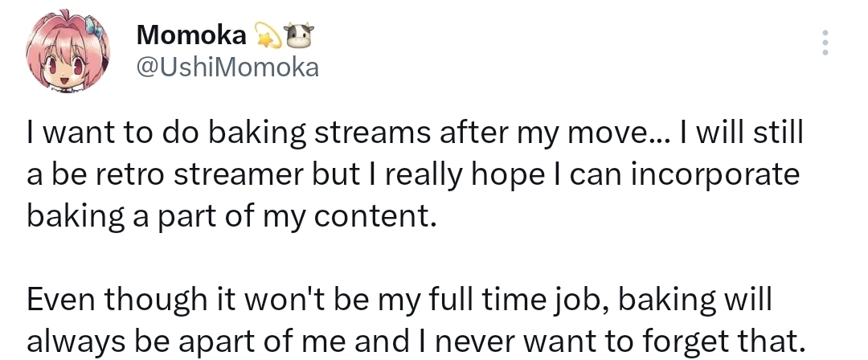The image size is (868, 360).
Task: Click the cow emoji next to the name
Action: click(298, 35)
